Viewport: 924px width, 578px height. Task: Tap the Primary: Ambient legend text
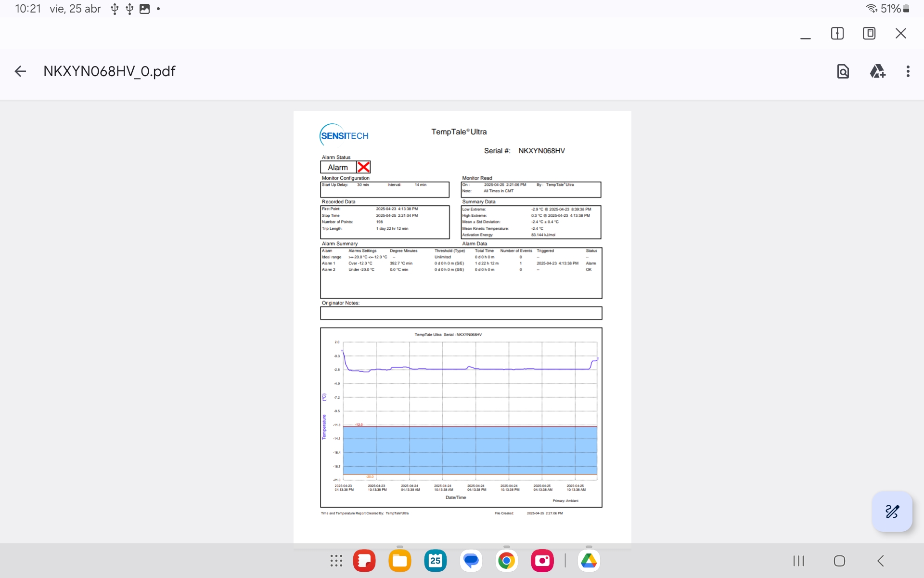pyautogui.click(x=565, y=501)
